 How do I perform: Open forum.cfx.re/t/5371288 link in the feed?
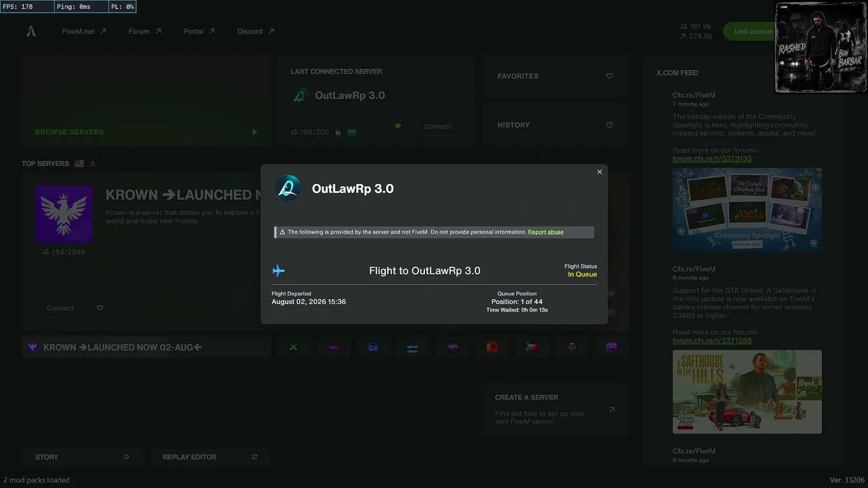[x=712, y=340]
